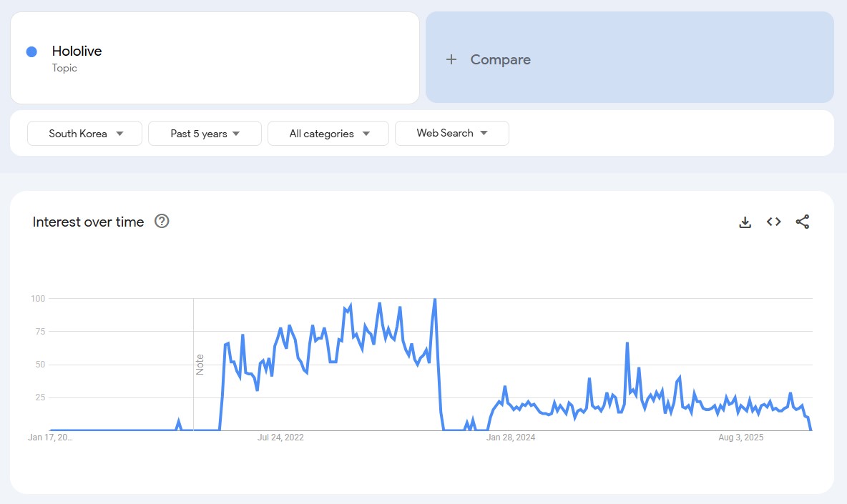The height and width of the screenshot is (504, 847).
Task: Click the highest chart peak at 100
Action: pos(435,300)
